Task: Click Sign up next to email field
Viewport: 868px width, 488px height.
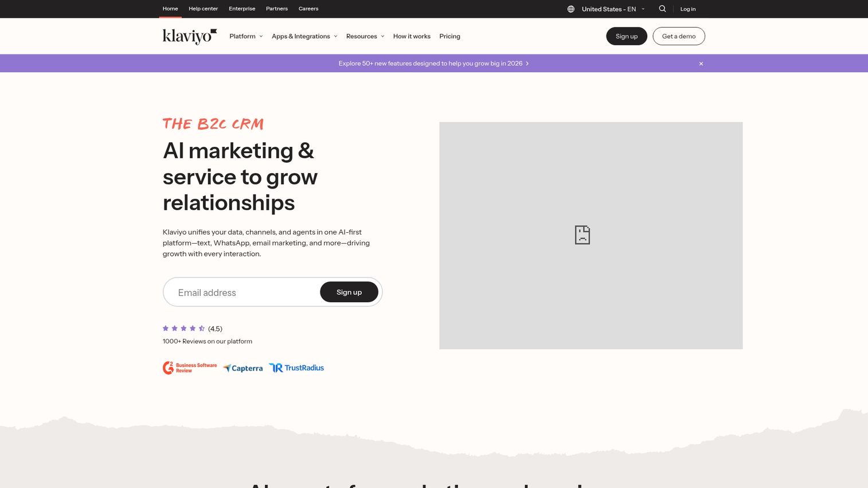Action: pyautogui.click(x=349, y=292)
